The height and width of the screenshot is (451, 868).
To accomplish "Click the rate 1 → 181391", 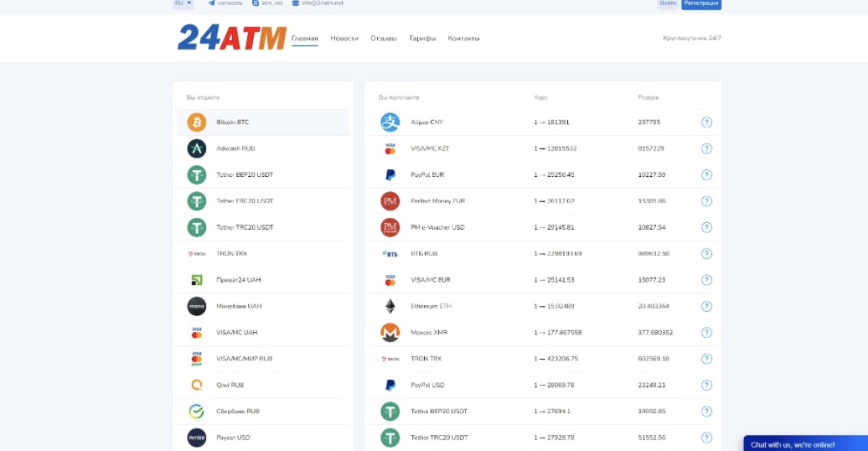I will (x=551, y=122).
